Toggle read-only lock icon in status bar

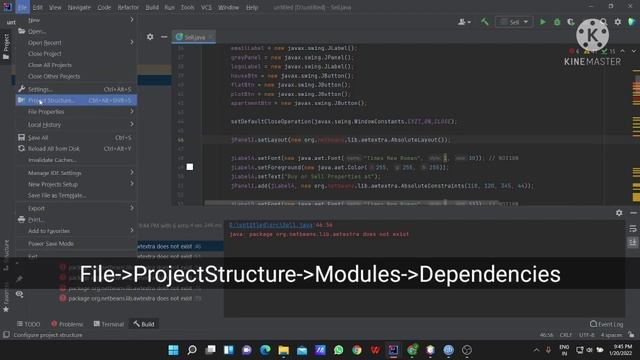(631, 335)
